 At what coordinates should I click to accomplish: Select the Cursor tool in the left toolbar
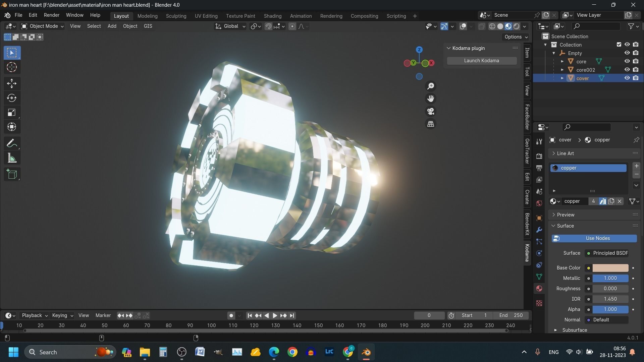[12, 67]
